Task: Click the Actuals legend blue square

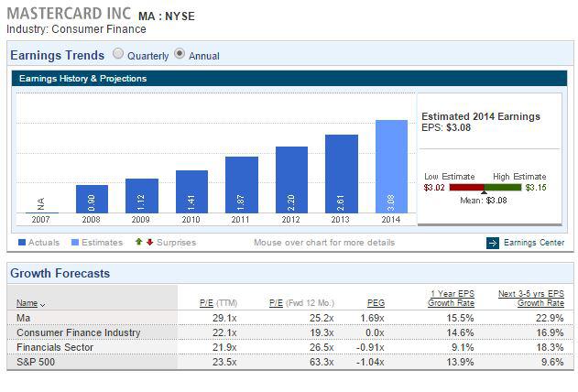Action: [x=22, y=243]
